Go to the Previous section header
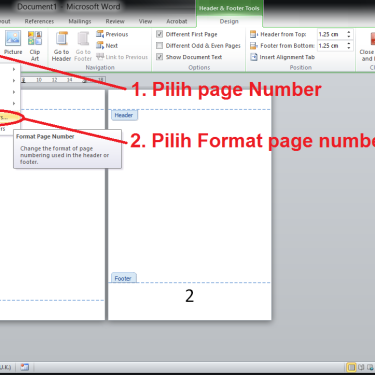375x375 pixels. pos(112,34)
